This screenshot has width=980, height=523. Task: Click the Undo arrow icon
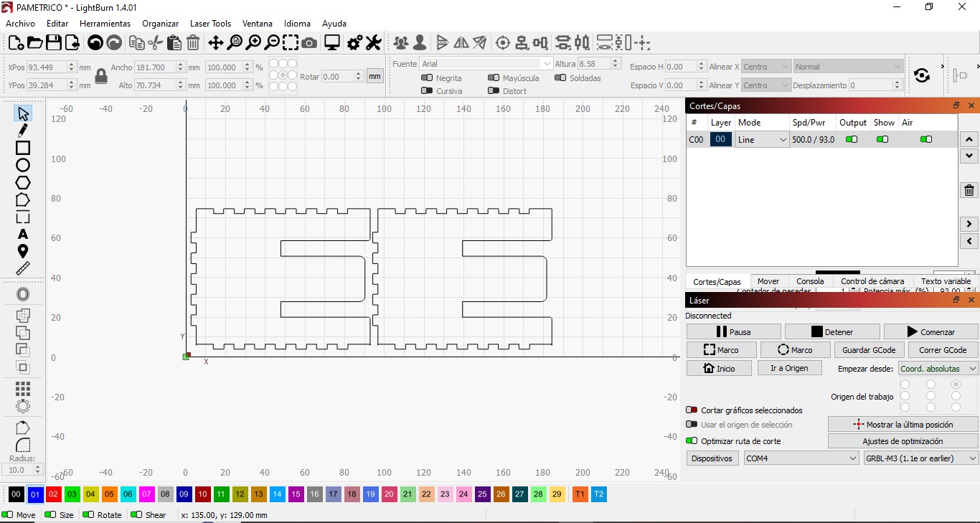point(95,43)
